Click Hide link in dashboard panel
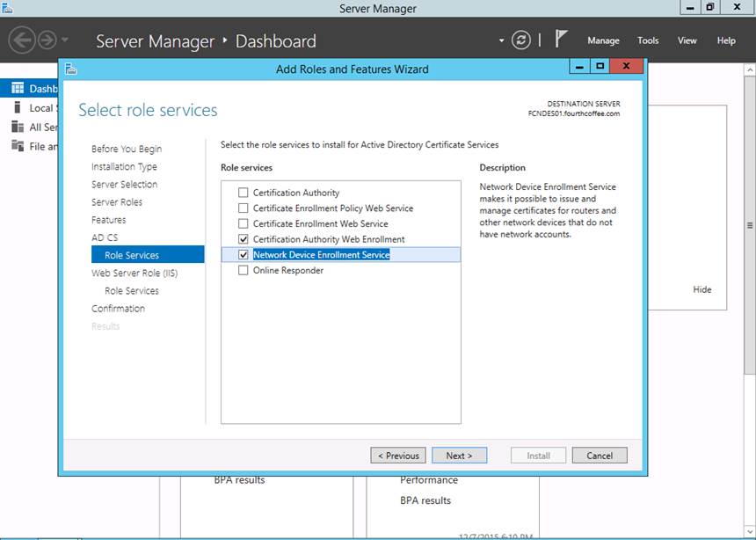Image resolution: width=756 pixels, height=540 pixels. [701, 289]
